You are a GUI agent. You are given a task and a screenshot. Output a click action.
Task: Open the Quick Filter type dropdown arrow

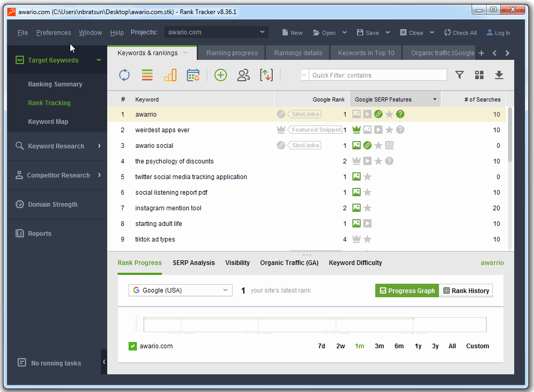click(304, 75)
